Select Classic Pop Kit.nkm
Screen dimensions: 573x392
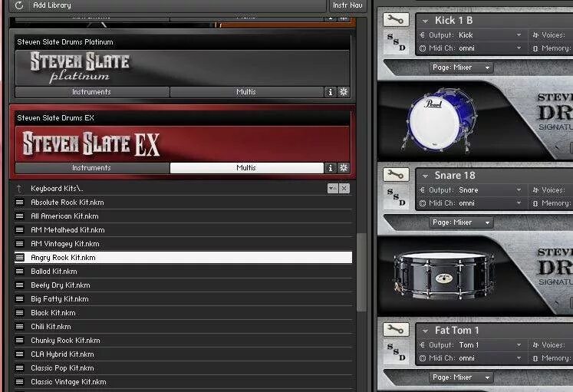click(x=183, y=368)
